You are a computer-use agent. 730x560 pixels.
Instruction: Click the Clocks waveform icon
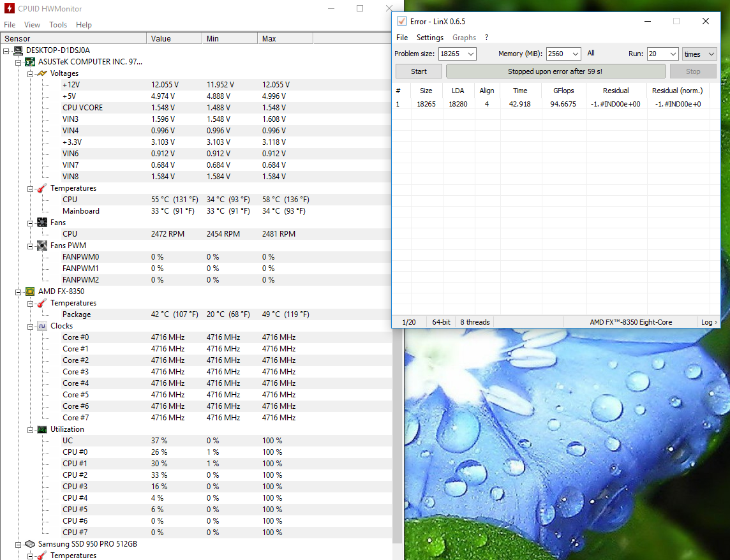[42, 326]
